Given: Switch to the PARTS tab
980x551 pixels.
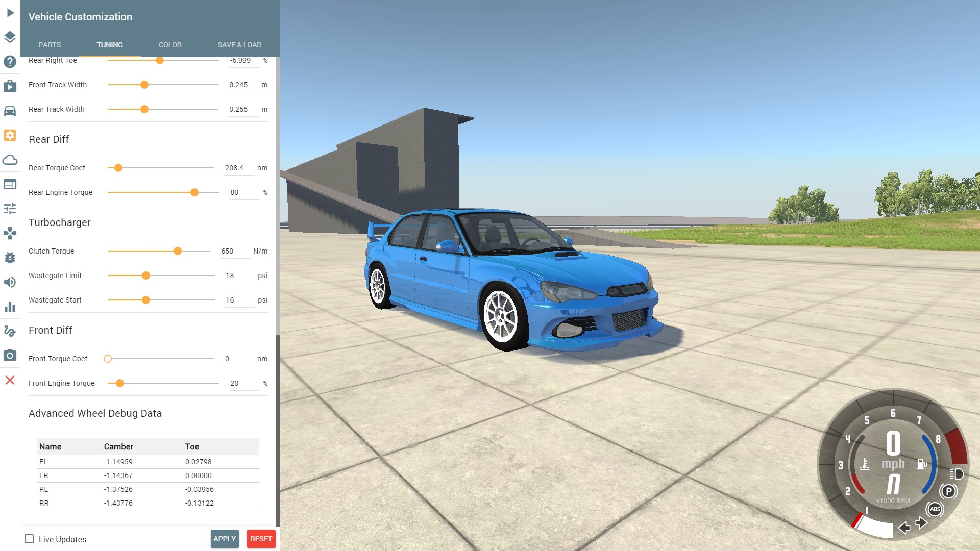Looking at the screenshot, I should [x=50, y=45].
